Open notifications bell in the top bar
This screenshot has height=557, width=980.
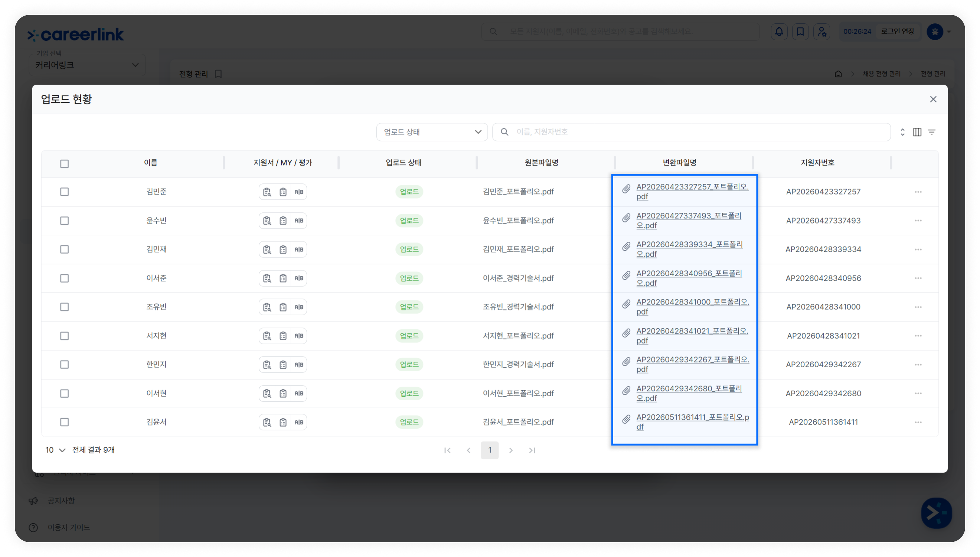click(x=779, y=31)
